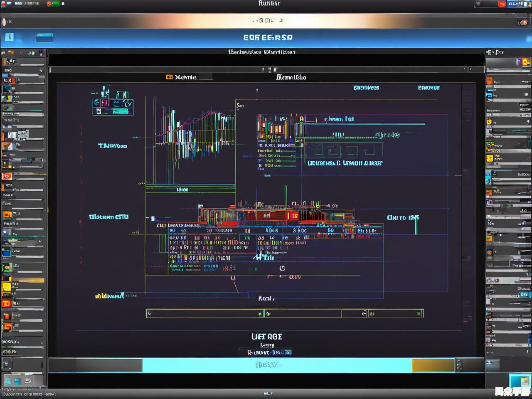This screenshot has height=399, width=532.
Task: Click the golden segment at end of bottom bar
Action: point(433,365)
